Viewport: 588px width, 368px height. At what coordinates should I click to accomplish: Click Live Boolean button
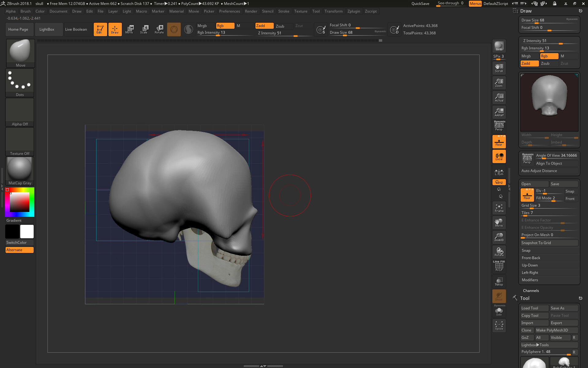coord(78,29)
